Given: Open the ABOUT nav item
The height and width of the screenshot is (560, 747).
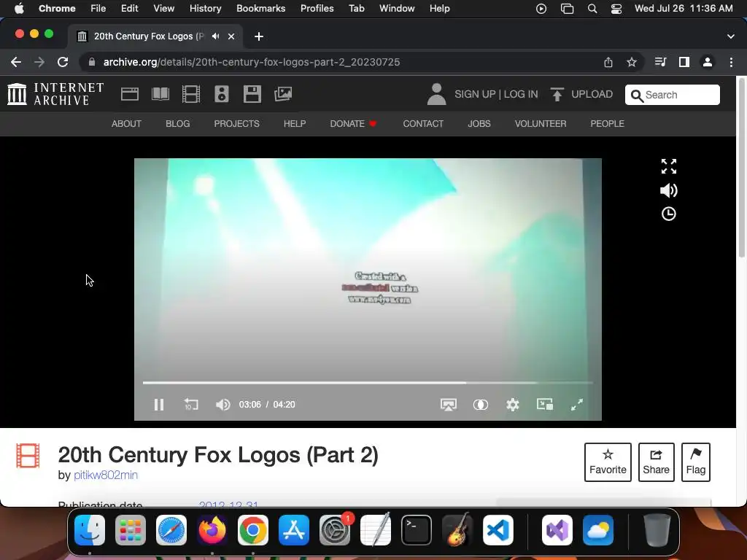Looking at the screenshot, I should [x=126, y=124].
